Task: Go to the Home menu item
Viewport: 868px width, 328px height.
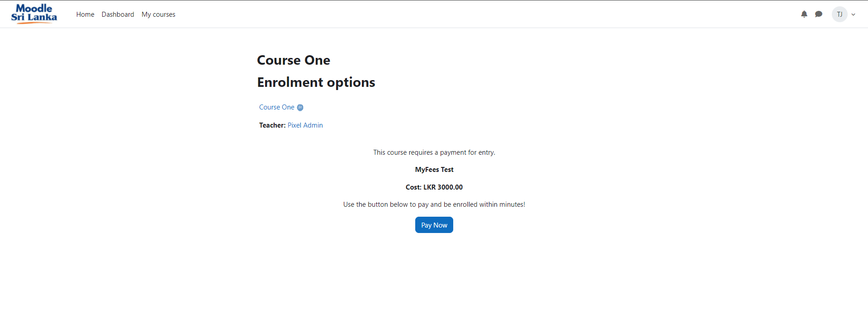Action: coord(85,14)
